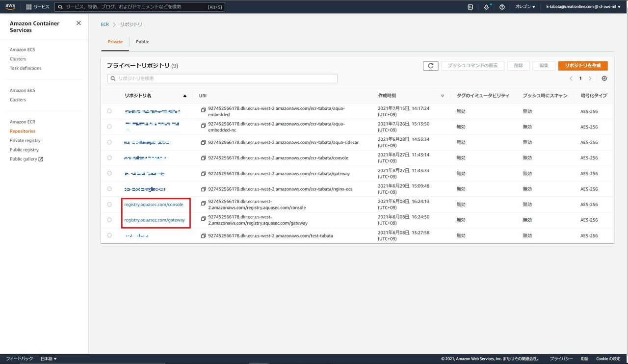This screenshot has height=364, width=628.
Task: Select radio button for registry.aquasec.com/console
Action: [109, 205]
